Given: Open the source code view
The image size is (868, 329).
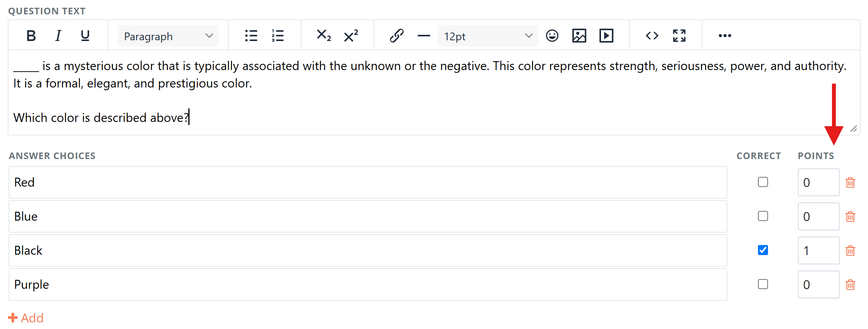Looking at the screenshot, I should coord(652,36).
